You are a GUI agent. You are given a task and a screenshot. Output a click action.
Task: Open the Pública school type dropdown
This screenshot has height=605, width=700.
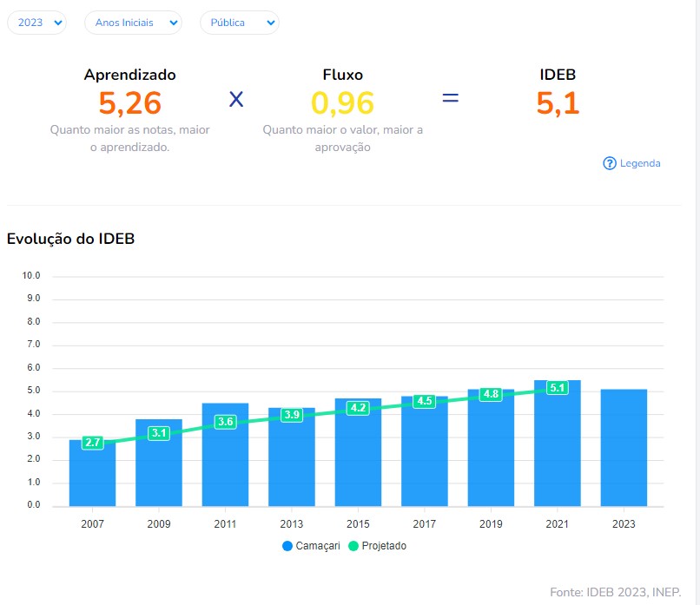coord(239,23)
